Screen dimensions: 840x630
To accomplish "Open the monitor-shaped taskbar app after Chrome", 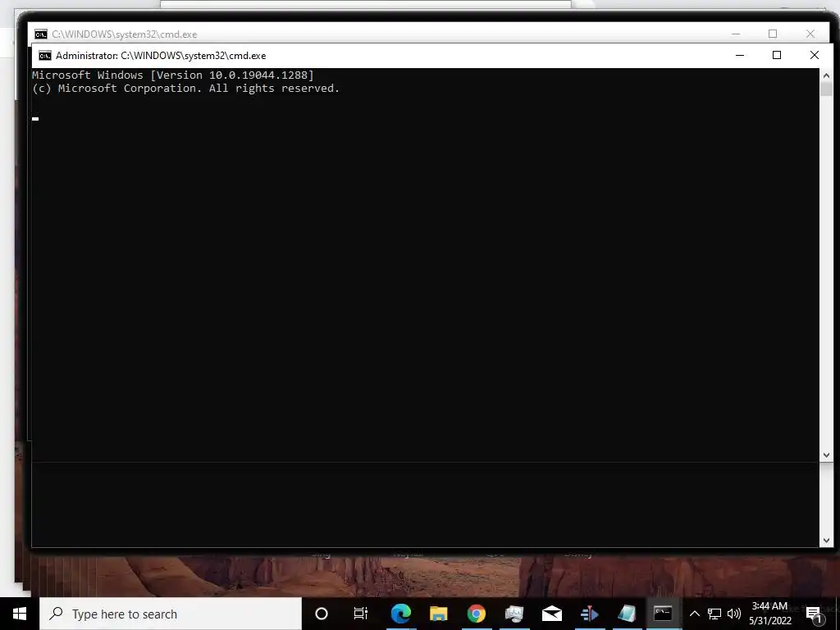I will (514, 614).
